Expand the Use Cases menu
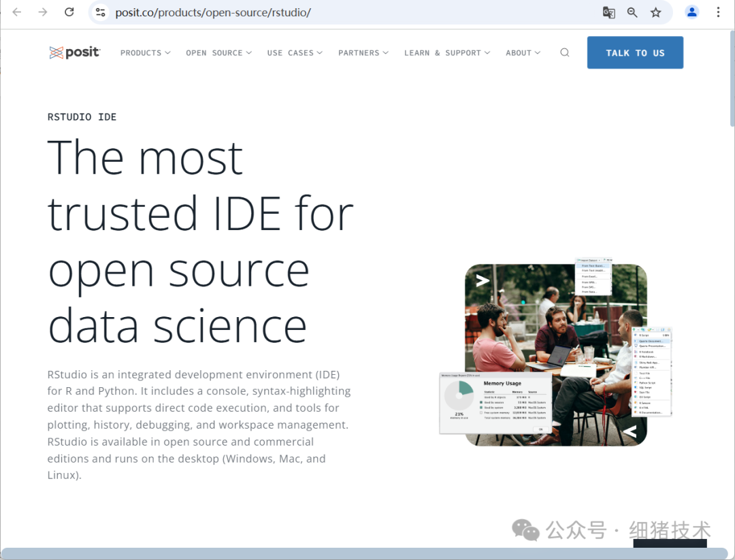This screenshot has height=560, width=735. pyautogui.click(x=295, y=53)
